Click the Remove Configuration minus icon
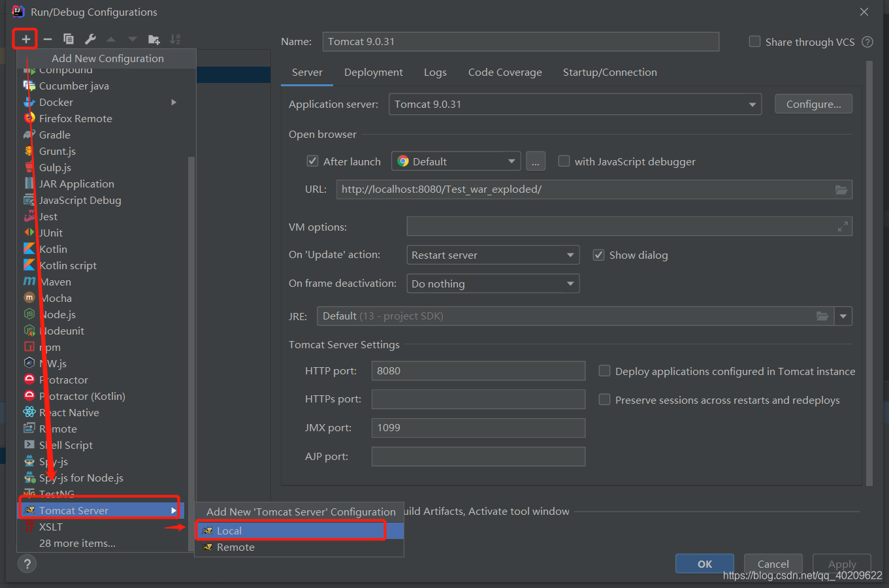Screen dimensions: 889x588 tap(48, 39)
